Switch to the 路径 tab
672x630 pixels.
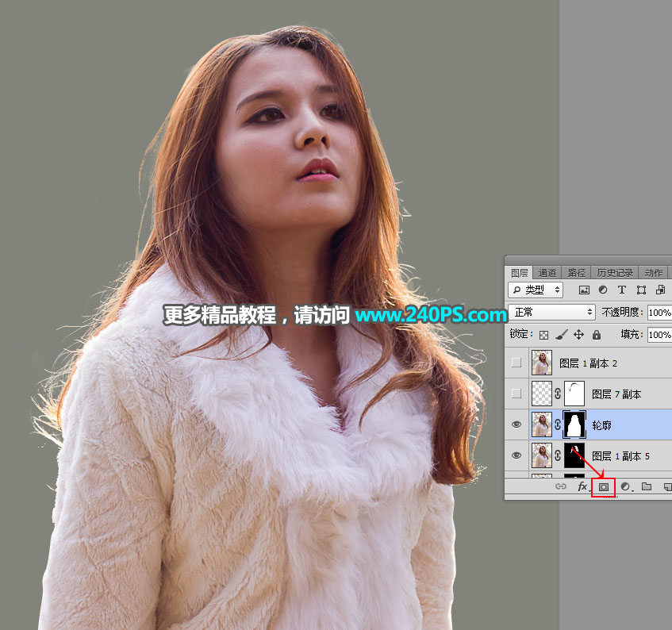click(577, 273)
